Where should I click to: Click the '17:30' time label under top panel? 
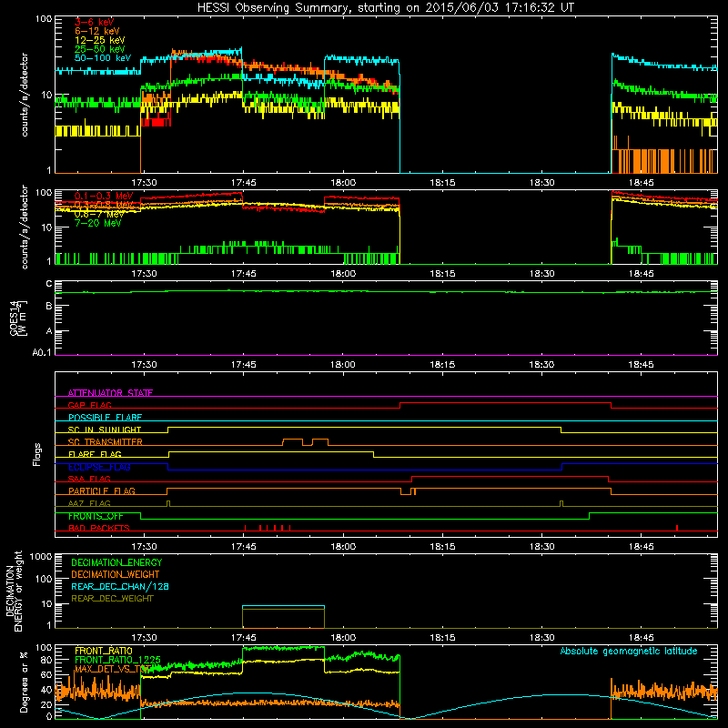(144, 183)
